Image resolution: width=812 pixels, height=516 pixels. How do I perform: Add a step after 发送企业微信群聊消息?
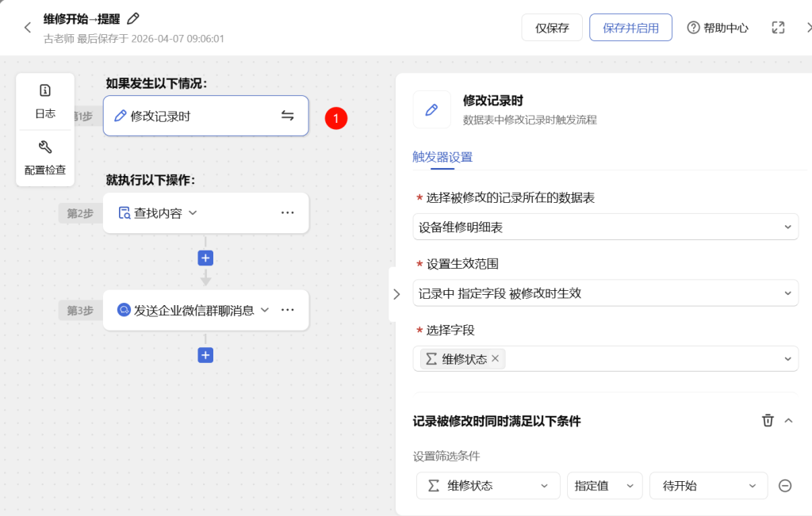pos(205,355)
